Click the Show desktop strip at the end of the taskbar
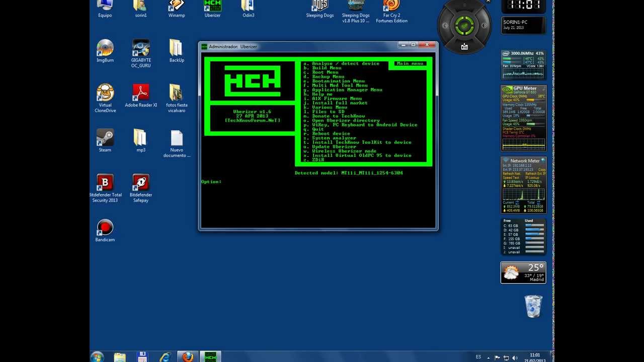Image resolution: width=644 pixels, height=362 pixels. 551,356
